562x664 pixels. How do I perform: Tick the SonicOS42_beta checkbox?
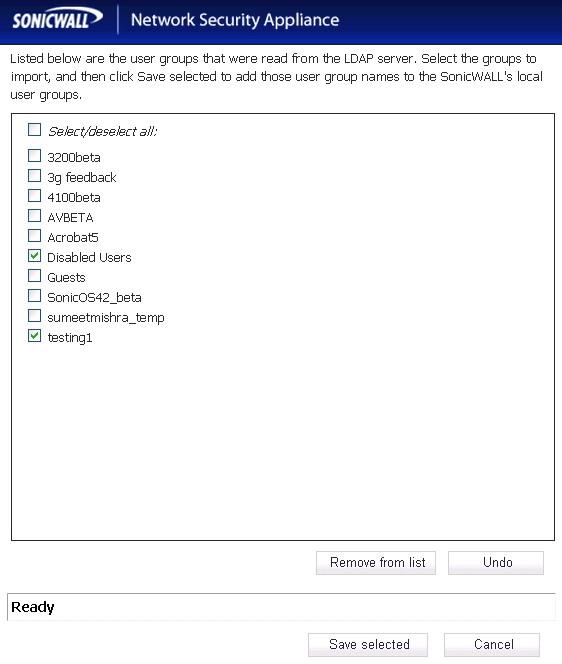pyautogui.click(x=34, y=296)
